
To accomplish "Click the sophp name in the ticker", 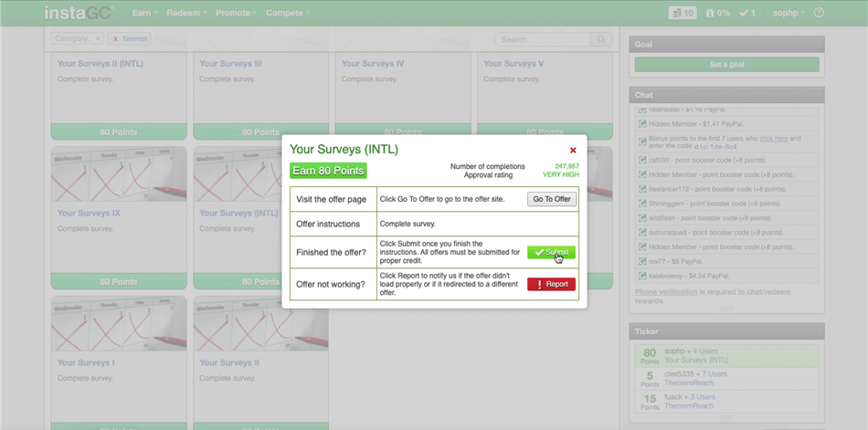I will point(674,351).
